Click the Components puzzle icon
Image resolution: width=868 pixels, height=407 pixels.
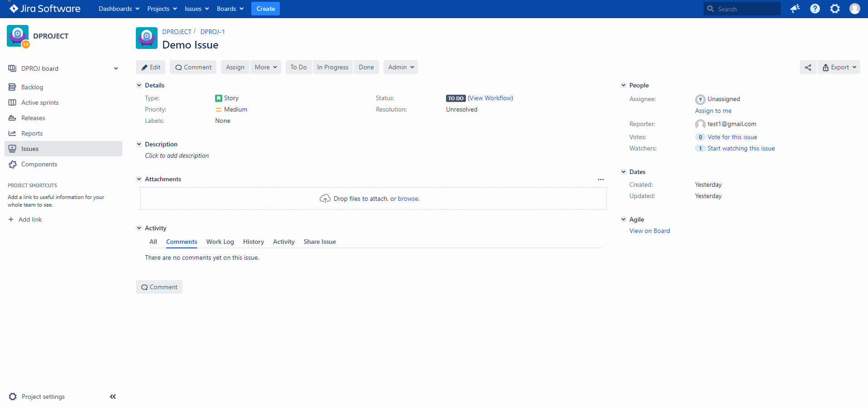pyautogui.click(x=12, y=164)
